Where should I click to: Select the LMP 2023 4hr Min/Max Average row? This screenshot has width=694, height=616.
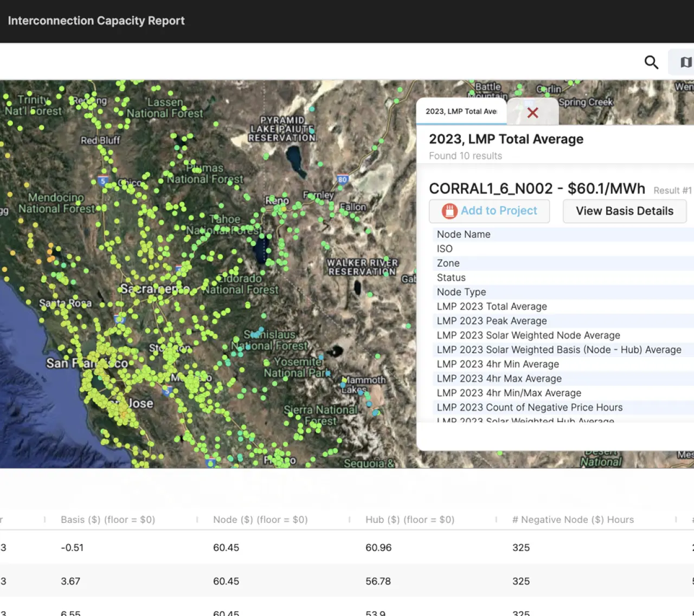[x=563, y=393]
